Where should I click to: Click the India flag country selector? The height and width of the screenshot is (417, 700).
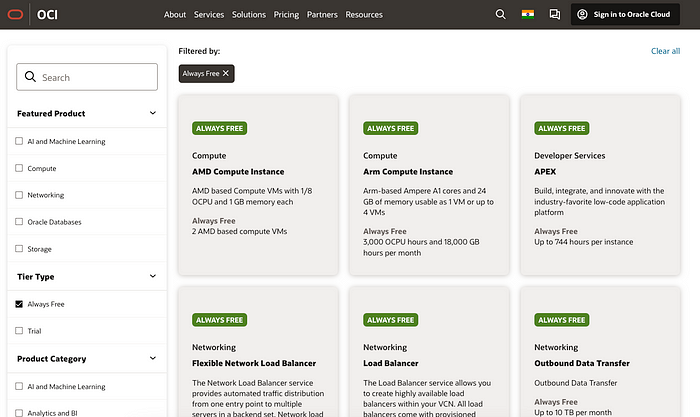[528, 15]
